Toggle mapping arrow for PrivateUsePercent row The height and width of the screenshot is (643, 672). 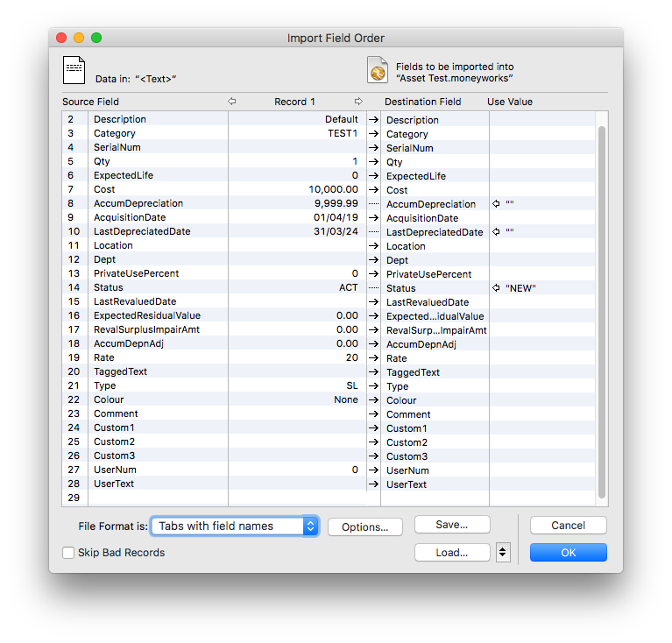374,273
